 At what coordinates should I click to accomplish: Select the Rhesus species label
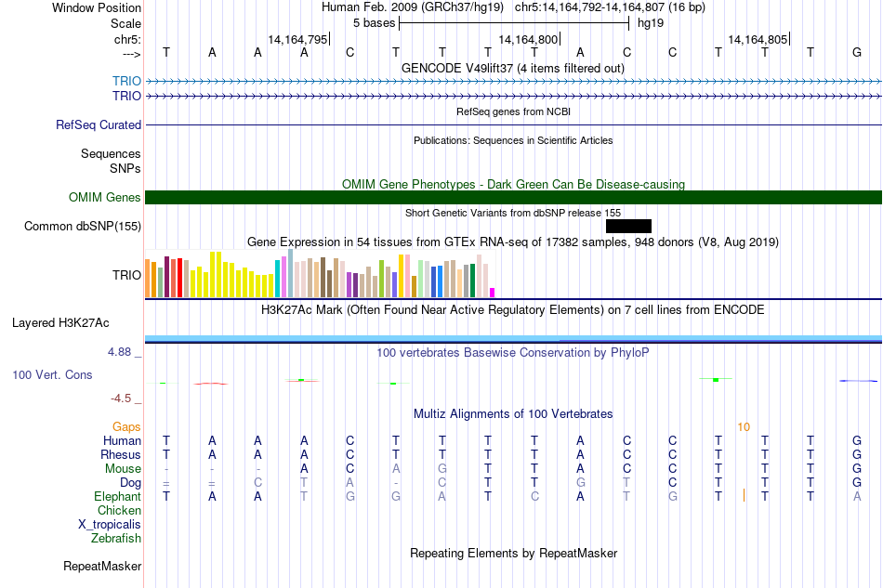(x=121, y=454)
